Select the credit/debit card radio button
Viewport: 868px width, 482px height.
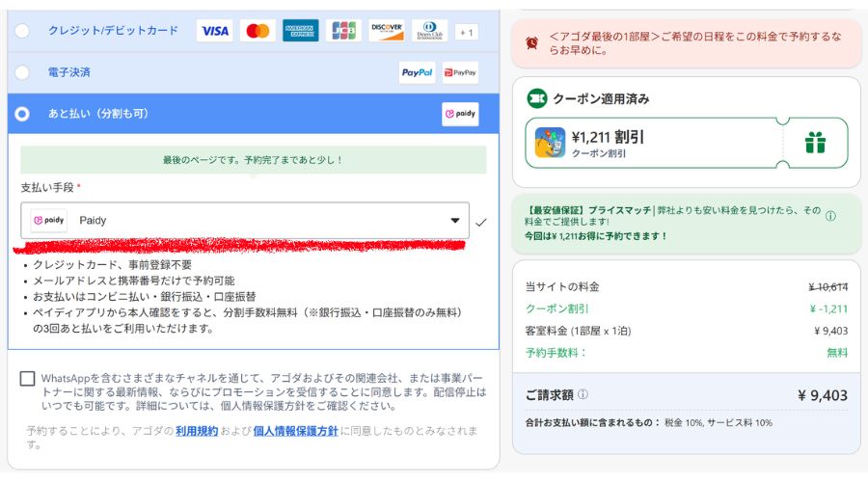pos(22,31)
